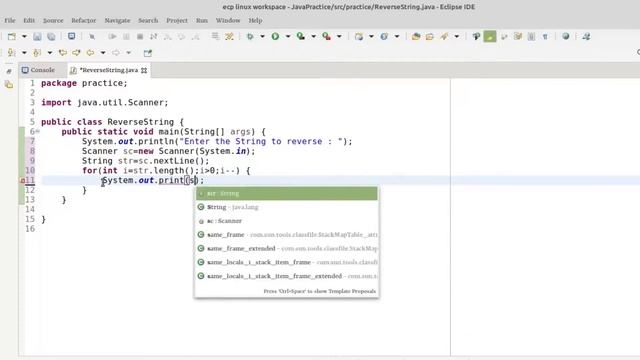Image resolution: width=640 pixels, height=360 pixels.
Task: Click the Search flashlight toolbar icon
Action: [444, 37]
